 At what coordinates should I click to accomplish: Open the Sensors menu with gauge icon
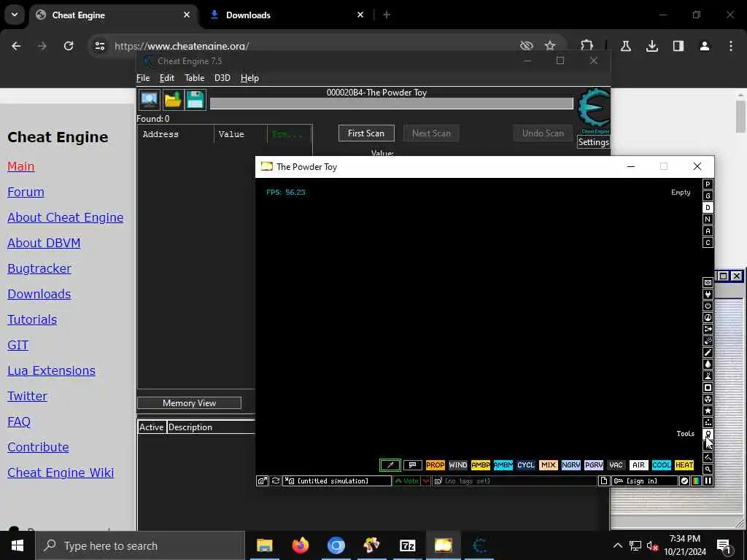point(708,318)
